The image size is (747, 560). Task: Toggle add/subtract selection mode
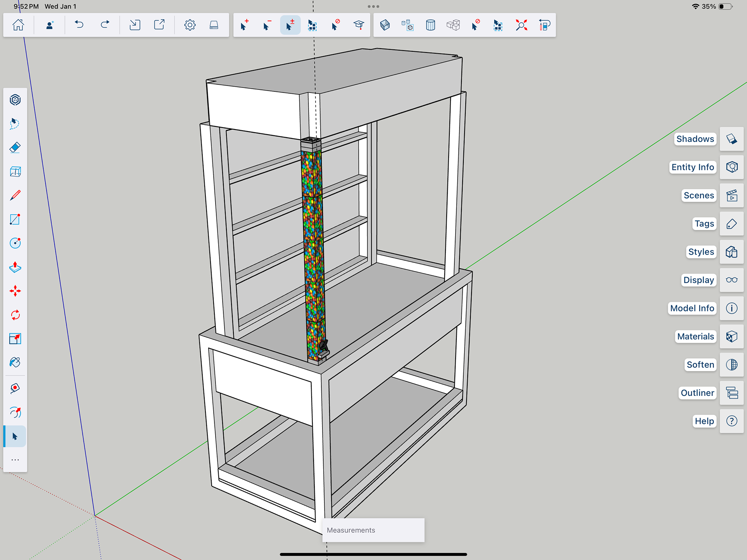290,25
